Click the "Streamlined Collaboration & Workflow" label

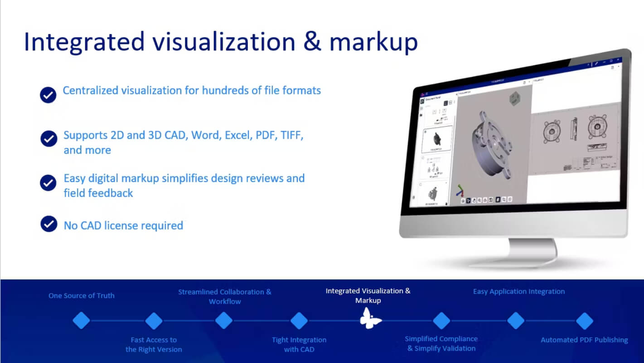coord(225,296)
